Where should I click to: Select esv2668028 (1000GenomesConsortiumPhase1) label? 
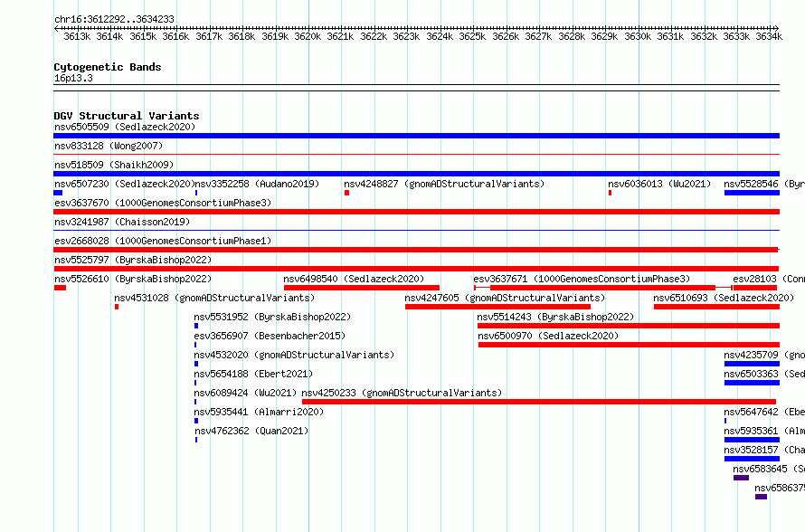pyautogui.click(x=163, y=241)
